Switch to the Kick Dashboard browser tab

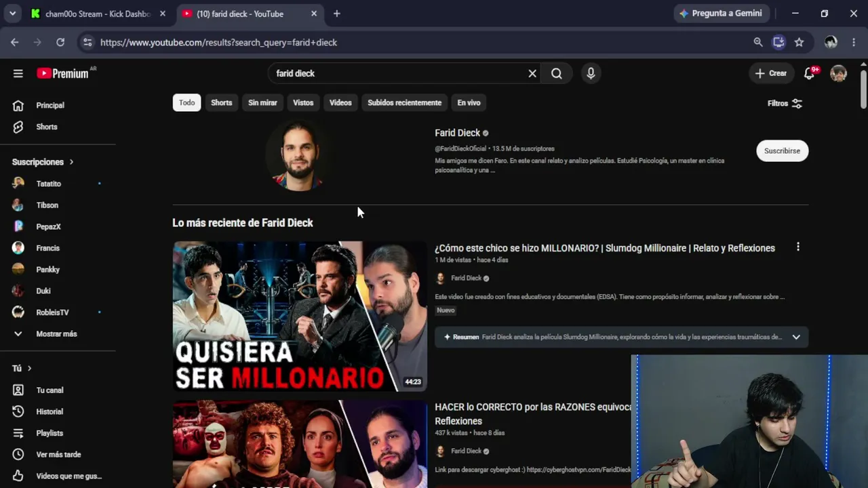click(98, 14)
